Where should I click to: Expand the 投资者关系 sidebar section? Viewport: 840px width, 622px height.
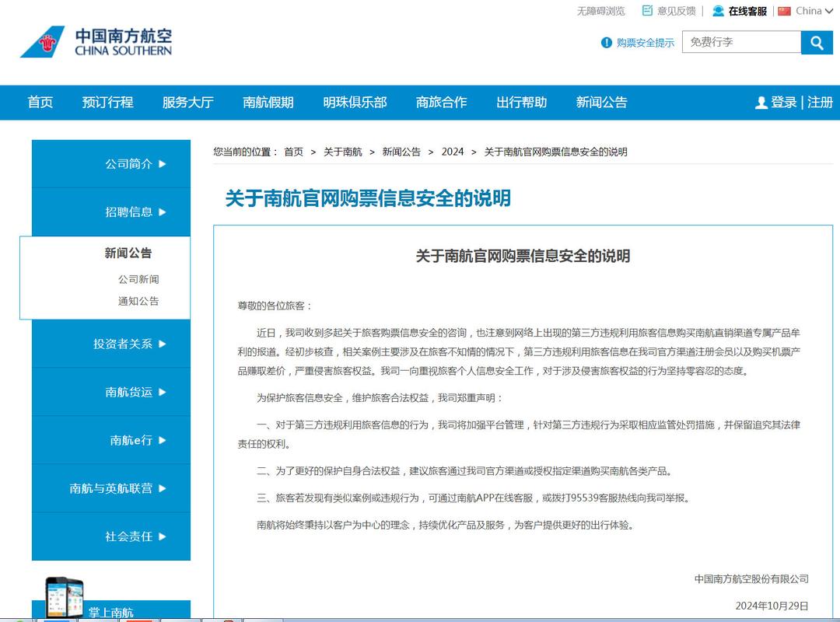111,344
